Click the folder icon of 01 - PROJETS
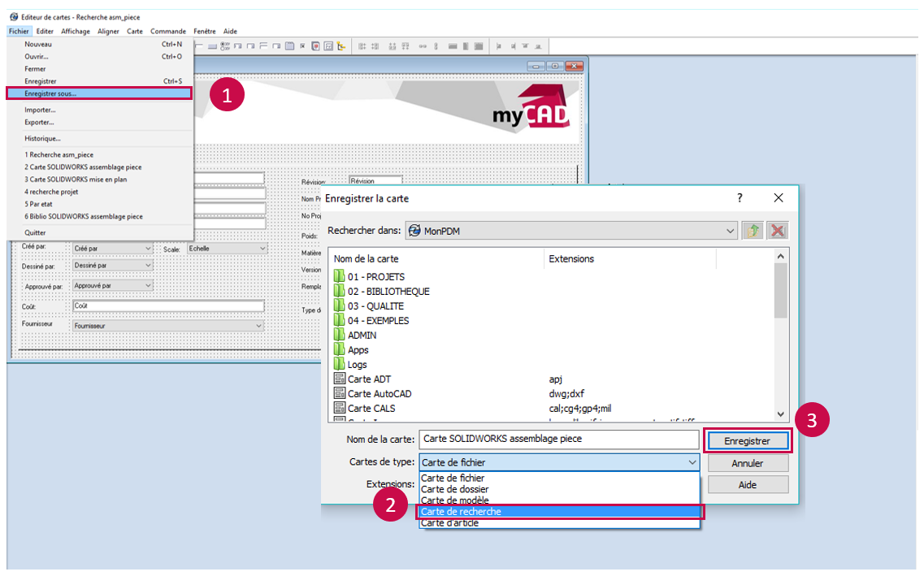This screenshot has height=576, width=924. click(x=339, y=276)
